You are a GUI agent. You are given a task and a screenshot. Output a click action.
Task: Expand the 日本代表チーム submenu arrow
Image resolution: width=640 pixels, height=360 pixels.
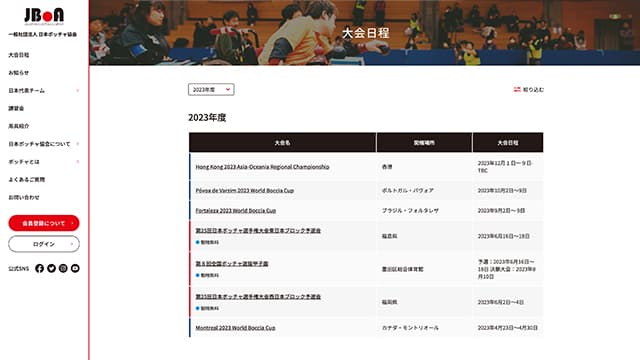(x=78, y=91)
